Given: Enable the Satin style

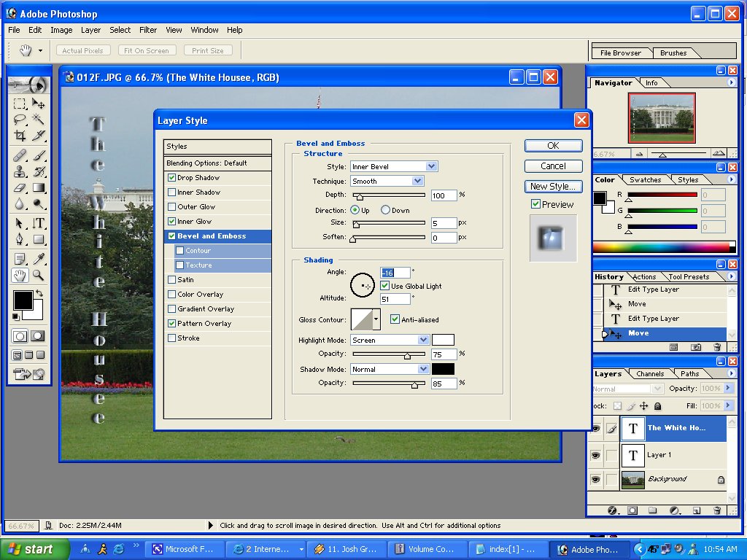Looking at the screenshot, I should tap(172, 279).
